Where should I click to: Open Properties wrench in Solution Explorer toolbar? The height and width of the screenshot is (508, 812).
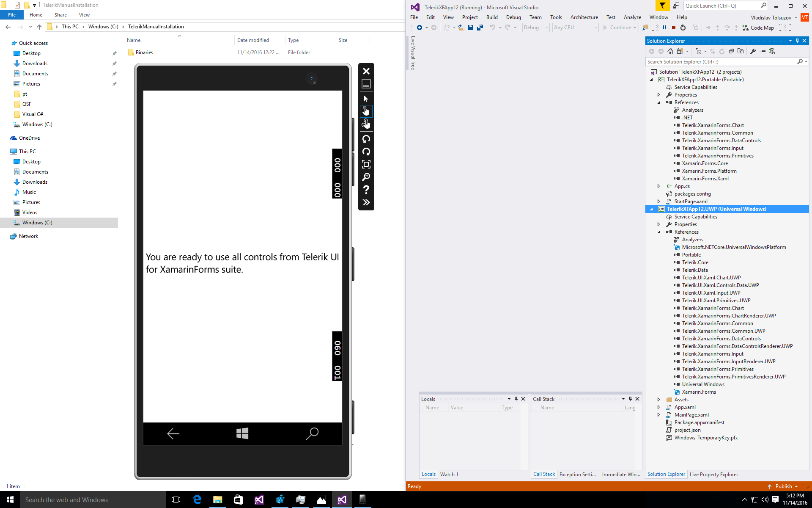pyautogui.click(x=753, y=51)
